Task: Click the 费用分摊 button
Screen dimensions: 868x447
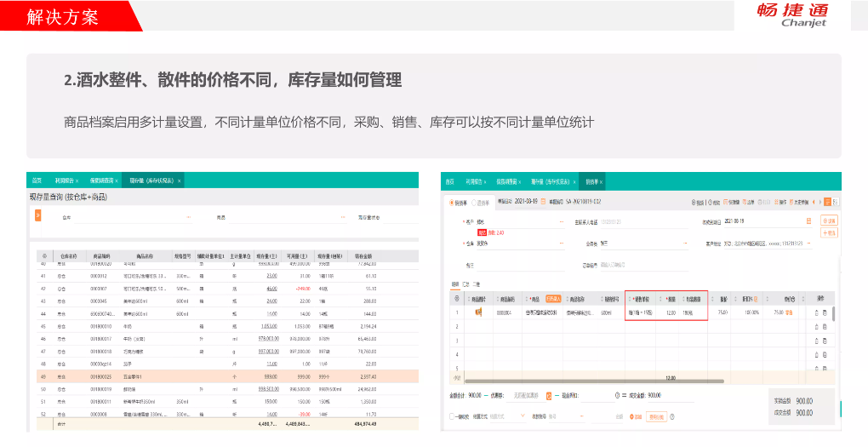Action: (657, 416)
